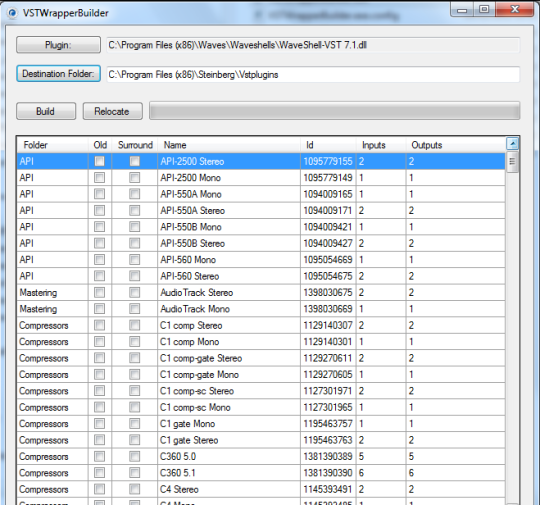This screenshot has height=505, width=540.
Task: Click the Build button
Action: (x=46, y=111)
